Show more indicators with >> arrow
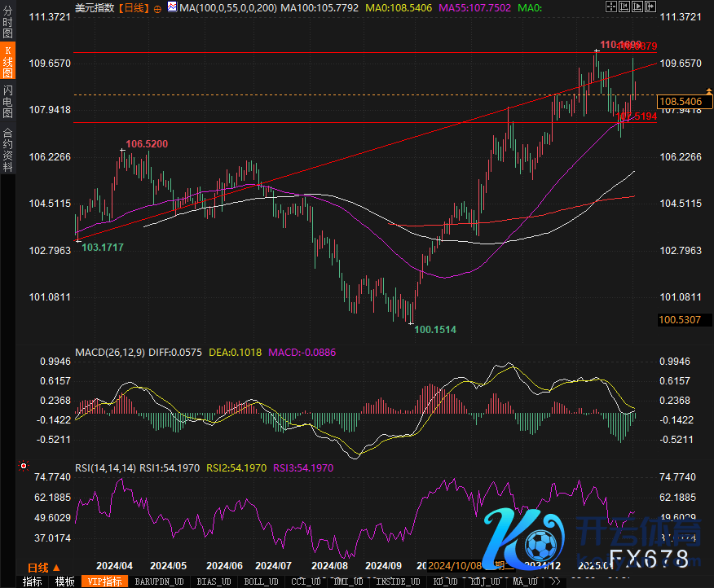Screen dimensions: 714x588 pyautogui.click(x=554, y=581)
